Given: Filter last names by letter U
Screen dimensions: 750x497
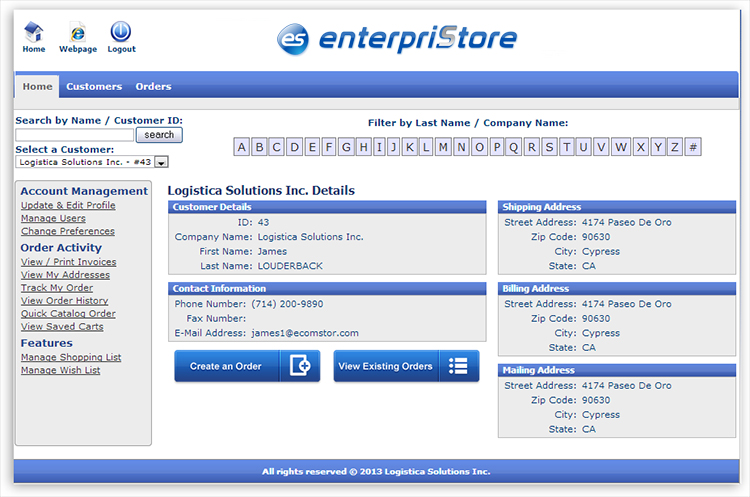Looking at the screenshot, I should (x=584, y=147).
